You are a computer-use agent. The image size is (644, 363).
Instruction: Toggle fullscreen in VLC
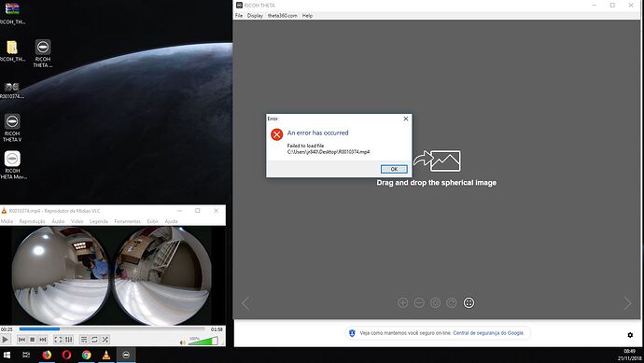[x=58, y=340]
